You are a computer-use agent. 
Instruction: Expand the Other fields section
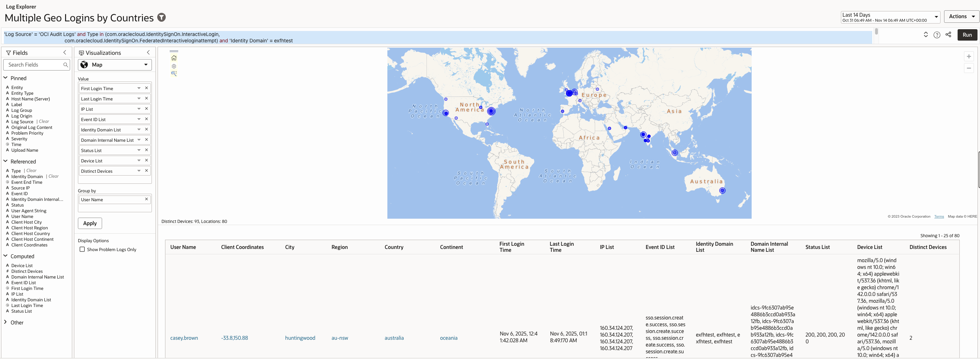[x=6, y=322]
